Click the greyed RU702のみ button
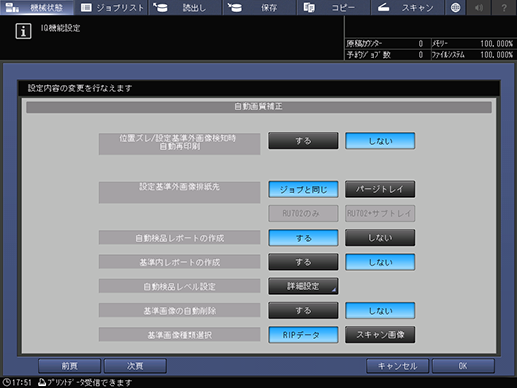 click(303, 213)
